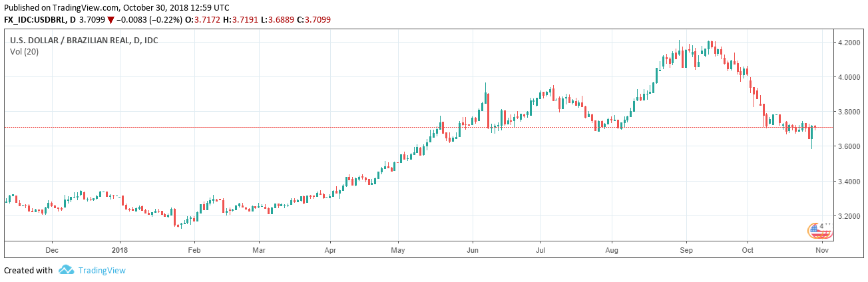Screen dimensions: 868x282
Task: Click the red down-triangle price change indicator
Action: pyautogui.click(x=110, y=20)
